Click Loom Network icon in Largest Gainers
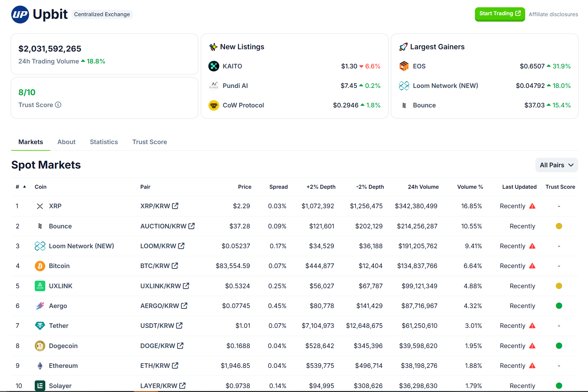588x392 pixels. [x=404, y=86]
